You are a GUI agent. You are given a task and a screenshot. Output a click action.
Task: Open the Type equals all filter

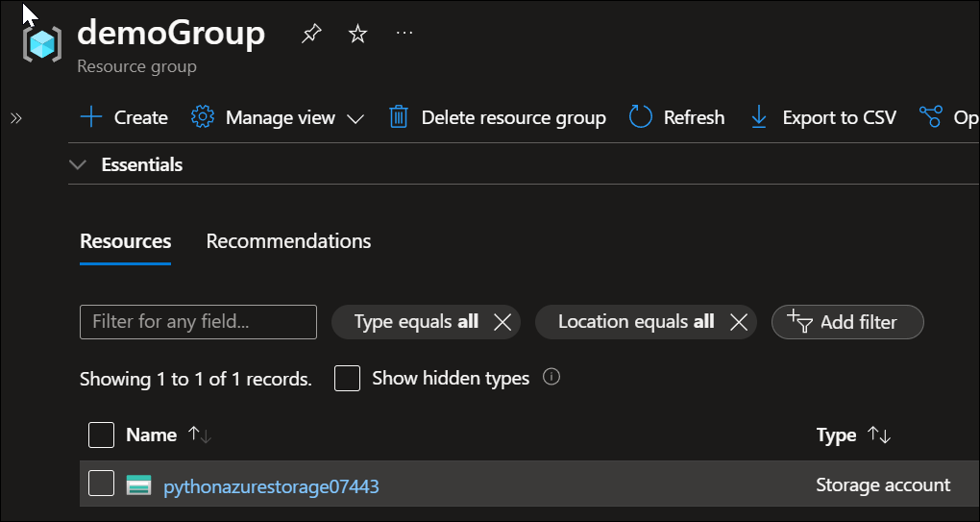[x=415, y=322]
